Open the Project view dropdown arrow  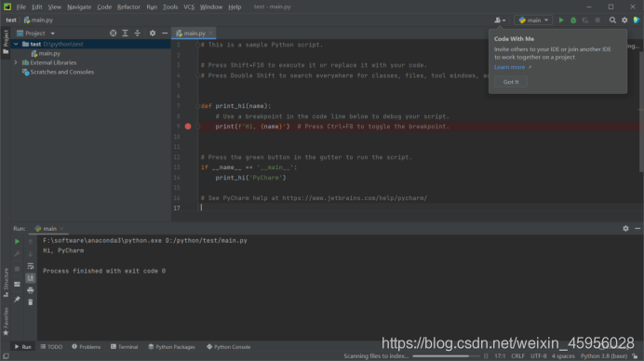coord(52,33)
